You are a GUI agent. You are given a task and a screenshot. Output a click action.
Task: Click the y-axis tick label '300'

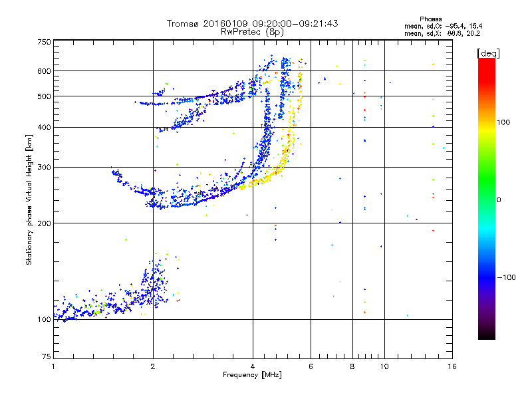[44, 167]
